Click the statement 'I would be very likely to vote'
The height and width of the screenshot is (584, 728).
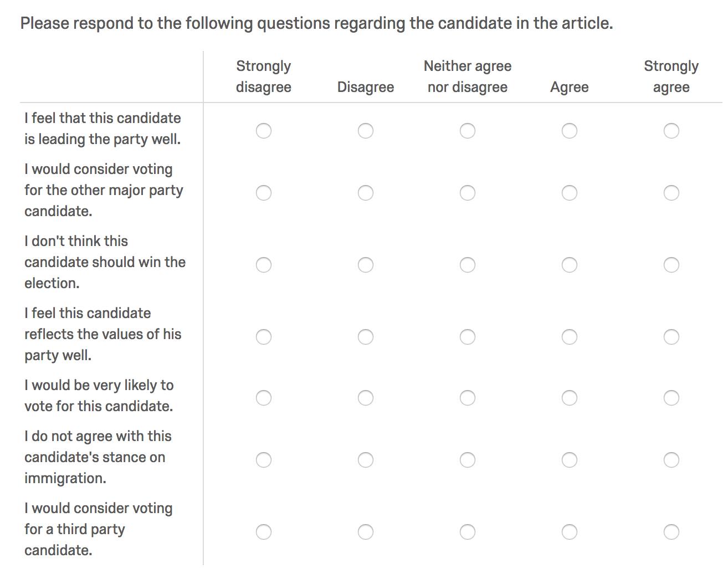click(x=99, y=396)
